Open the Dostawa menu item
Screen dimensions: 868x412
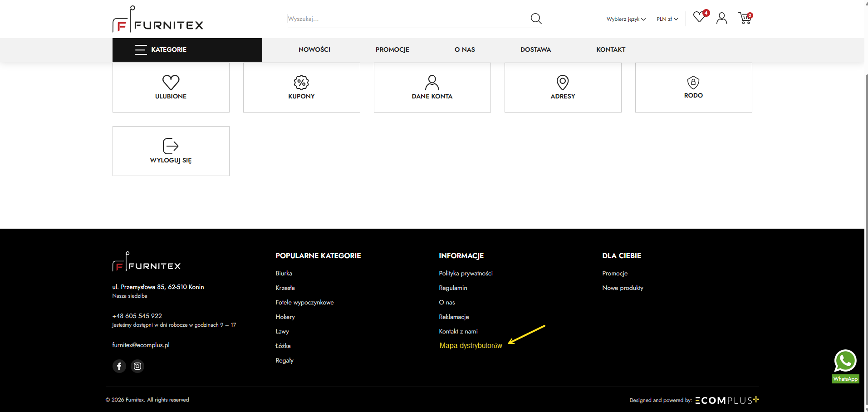click(x=535, y=49)
